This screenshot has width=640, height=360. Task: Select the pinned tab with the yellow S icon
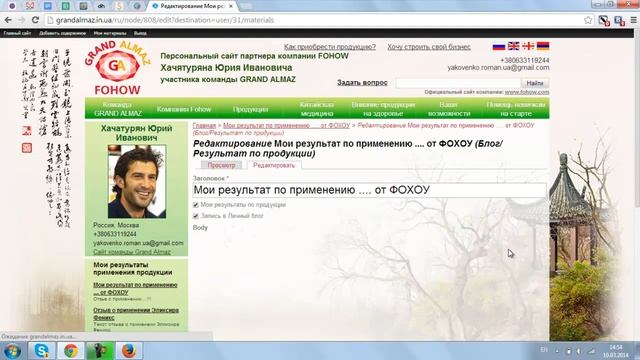click(x=119, y=6)
